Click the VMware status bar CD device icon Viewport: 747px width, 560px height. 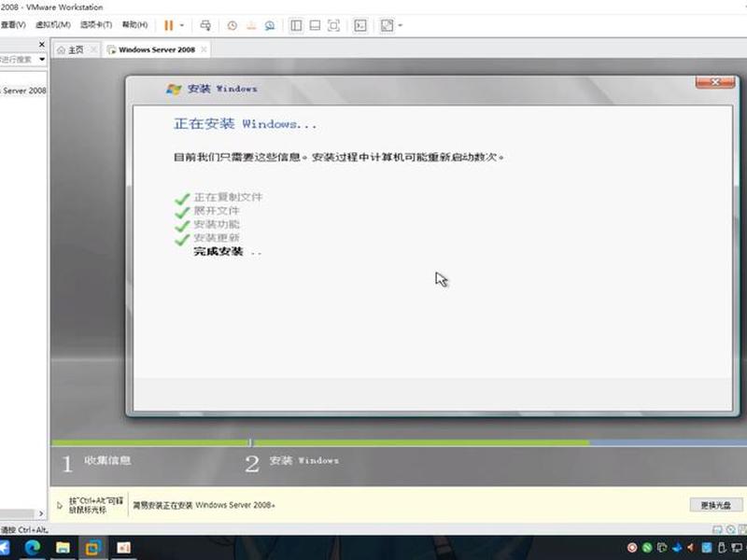pyautogui.click(x=731, y=529)
